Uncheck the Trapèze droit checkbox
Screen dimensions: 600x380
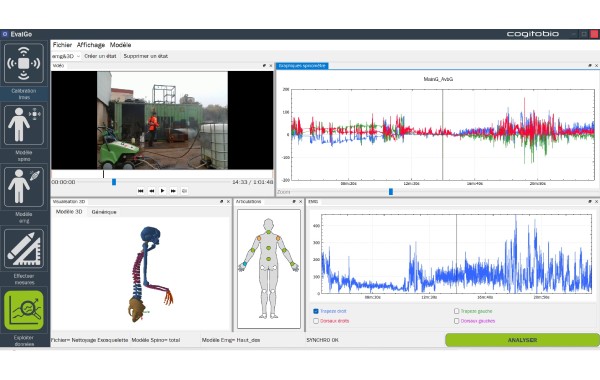point(316,311)
